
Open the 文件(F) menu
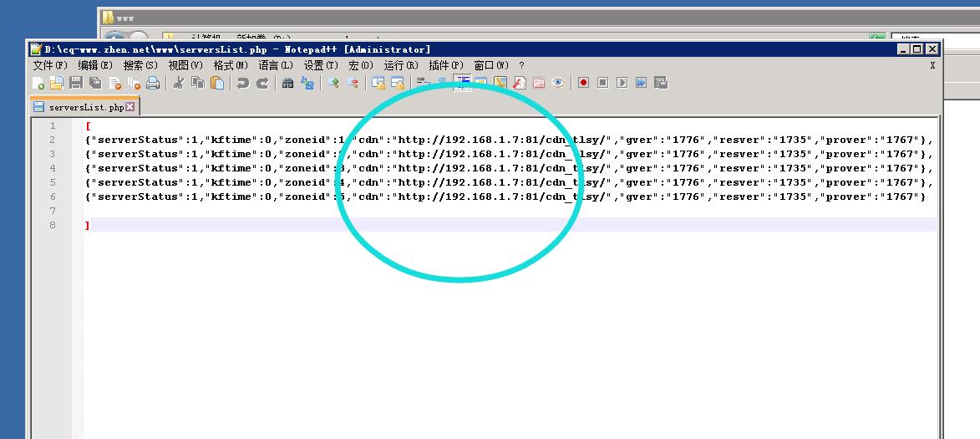click(x=50, y=65)
